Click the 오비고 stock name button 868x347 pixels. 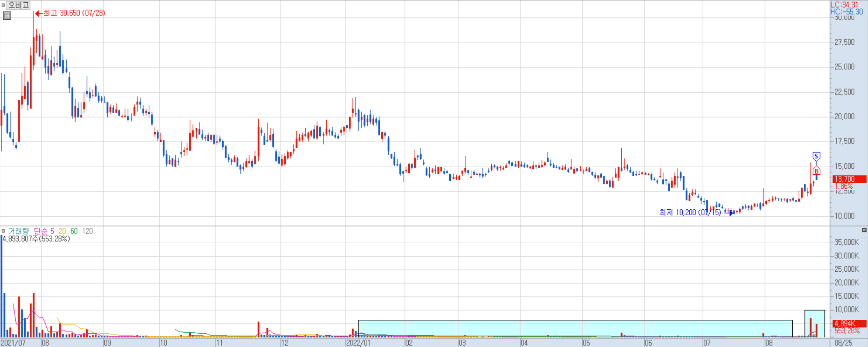(18, 5)
